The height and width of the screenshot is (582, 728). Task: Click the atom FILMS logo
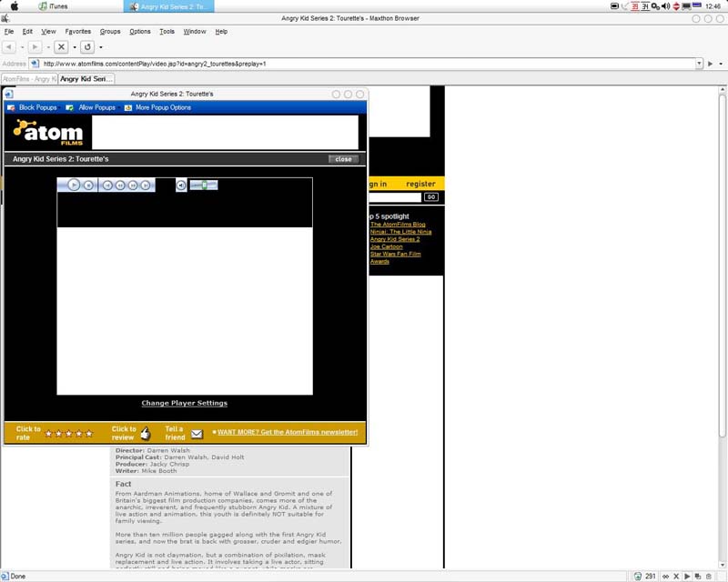pos(48,132)
